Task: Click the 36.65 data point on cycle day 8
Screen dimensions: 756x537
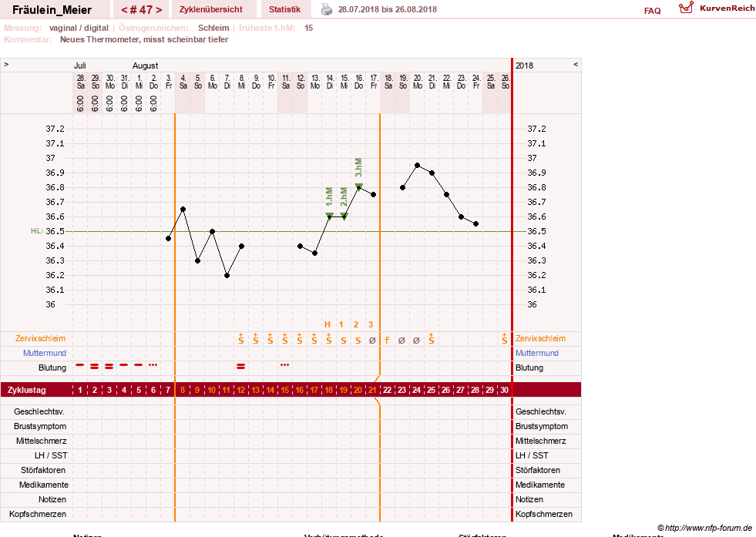Action: pos(183,210)
